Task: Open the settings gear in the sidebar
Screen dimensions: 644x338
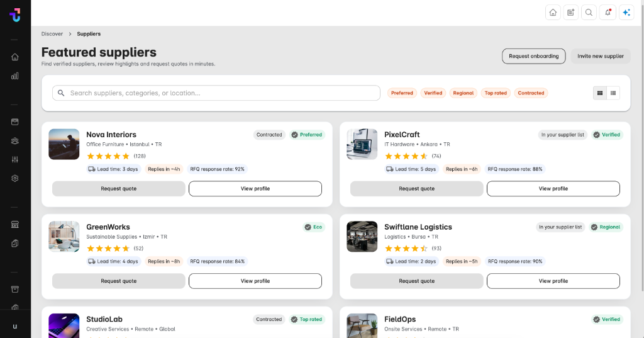Action: pyautogui.click(x=15, y=179)
